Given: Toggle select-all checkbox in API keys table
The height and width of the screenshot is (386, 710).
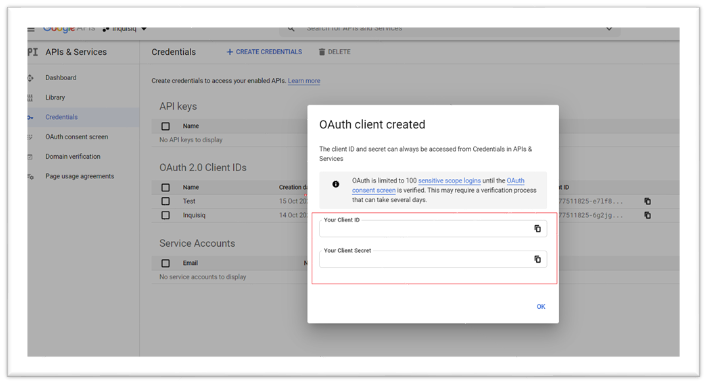Looking at the screenshot, I should tap(166, 126).
